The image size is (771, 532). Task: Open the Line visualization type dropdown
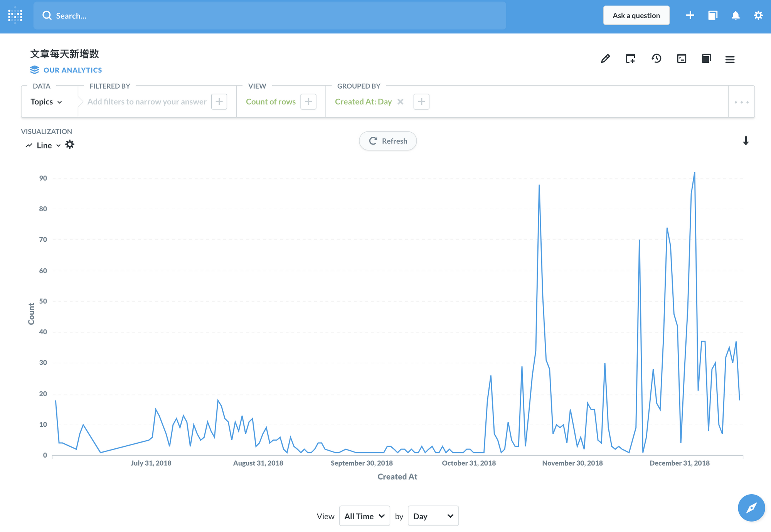[x=44, y=145]
